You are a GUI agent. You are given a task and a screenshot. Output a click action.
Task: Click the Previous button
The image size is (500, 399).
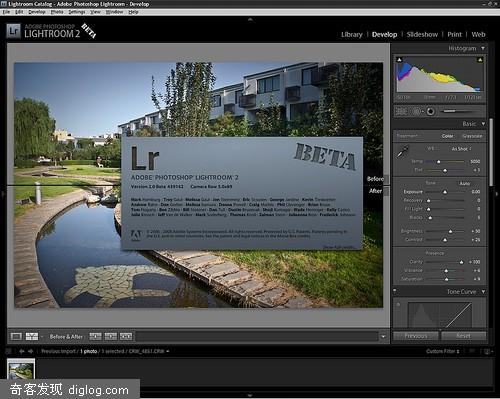(x=416, y=336)
